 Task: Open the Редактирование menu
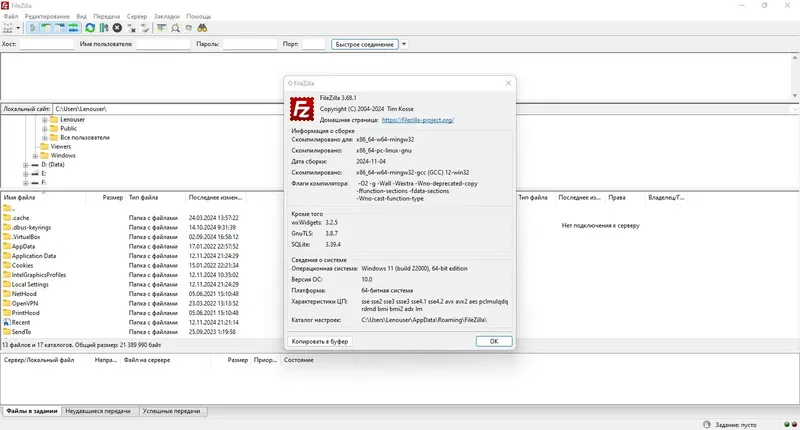[x=47, y=16]
